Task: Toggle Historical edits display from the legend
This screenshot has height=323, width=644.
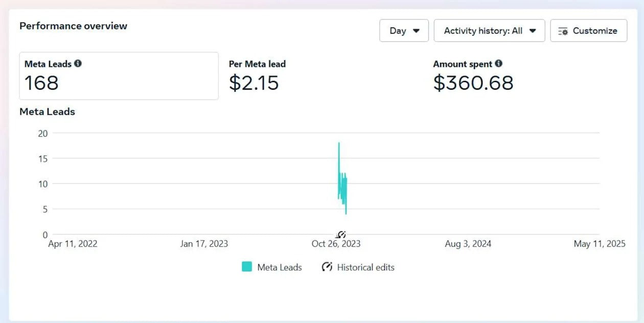Action: click(x=357, y=267)
